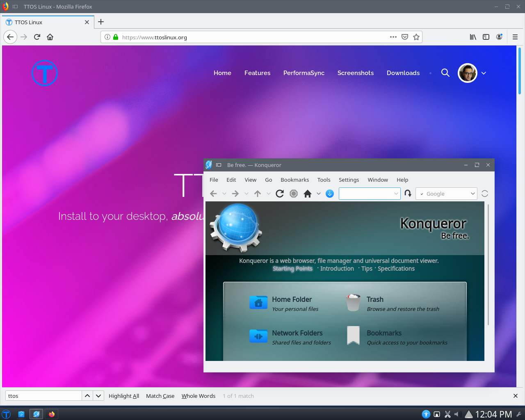
Task: Open Downloads link on website
Action: coord(403,73)
